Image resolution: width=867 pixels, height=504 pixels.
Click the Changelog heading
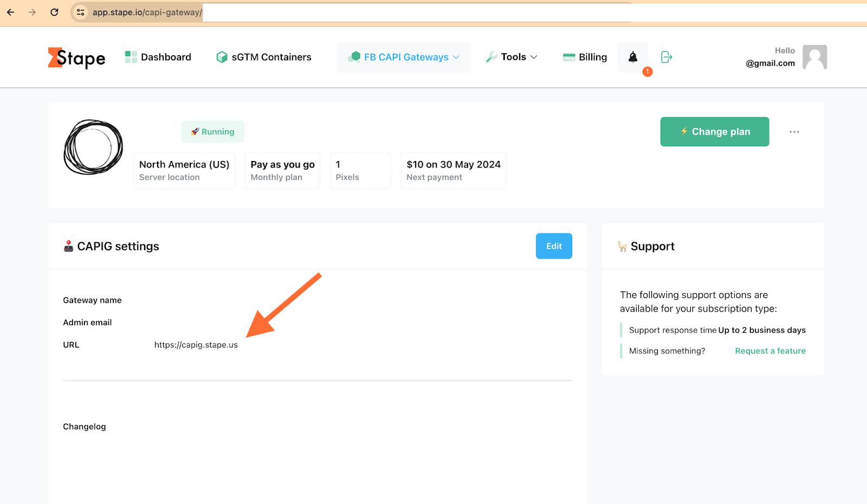[x=85, y=427]
